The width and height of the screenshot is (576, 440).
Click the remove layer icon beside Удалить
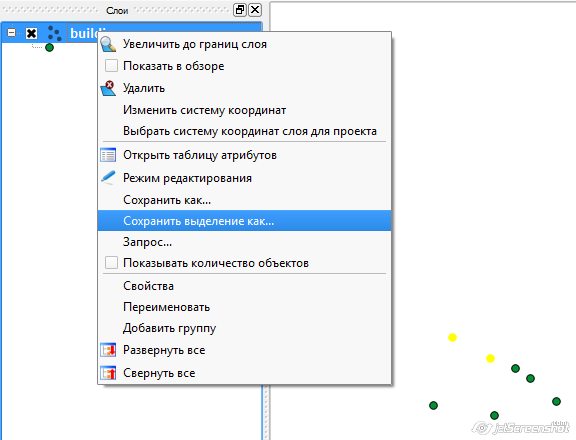108,88
